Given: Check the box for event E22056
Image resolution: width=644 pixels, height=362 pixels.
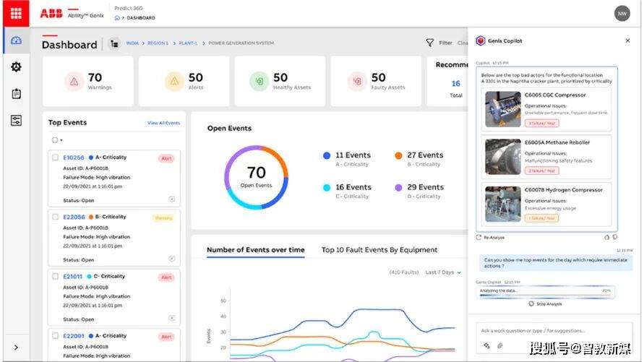Looking at the screenshot, I should (x=55, y=217).
